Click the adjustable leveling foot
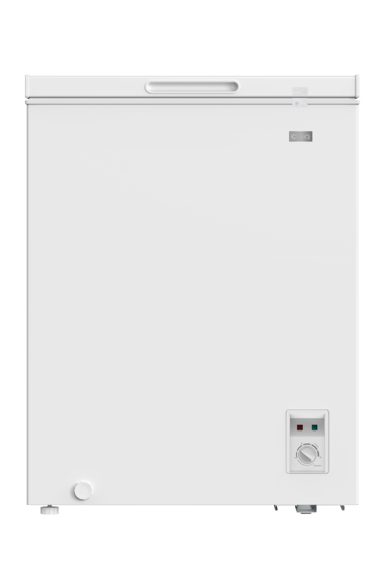This screenshot has width=385, height=588. [49, 510]
